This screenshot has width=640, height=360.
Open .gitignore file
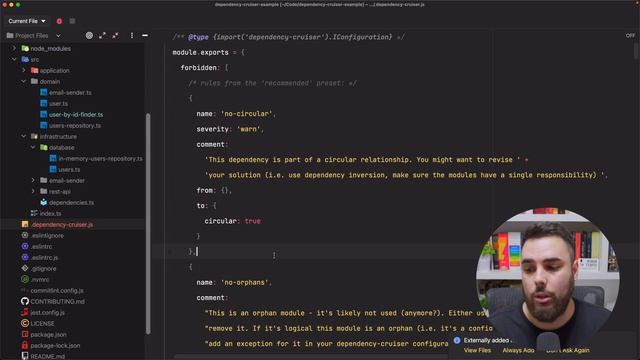pos(43,269)
